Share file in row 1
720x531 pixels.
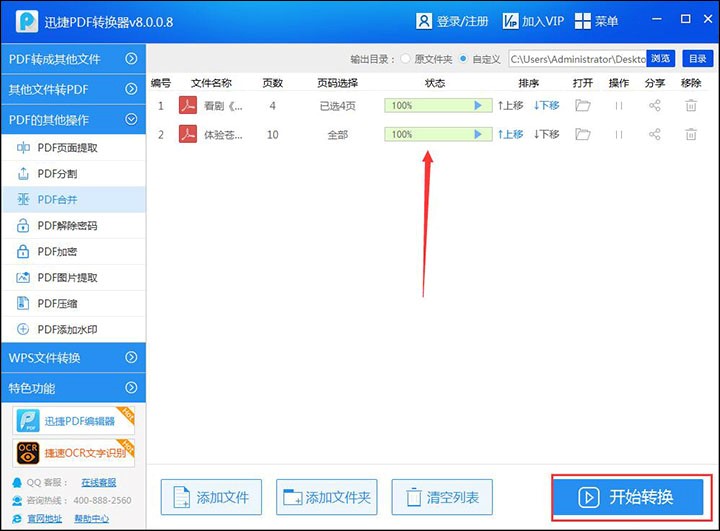(x=654, y=105)
